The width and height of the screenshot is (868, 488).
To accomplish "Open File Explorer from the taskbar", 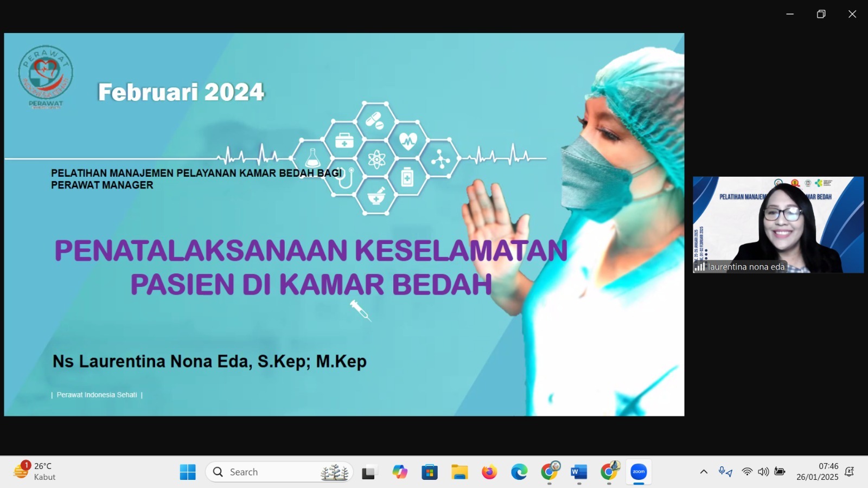I will tap(459, 472).
